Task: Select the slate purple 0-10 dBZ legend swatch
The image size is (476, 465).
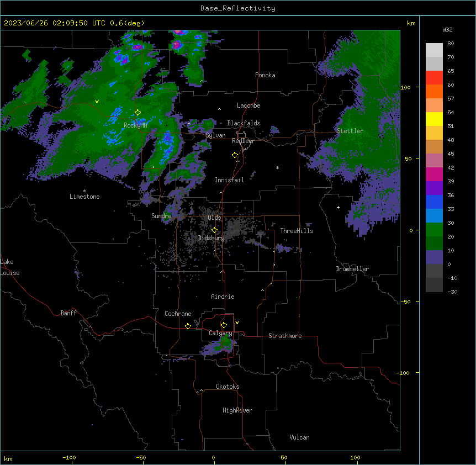Action: point(434,257)
